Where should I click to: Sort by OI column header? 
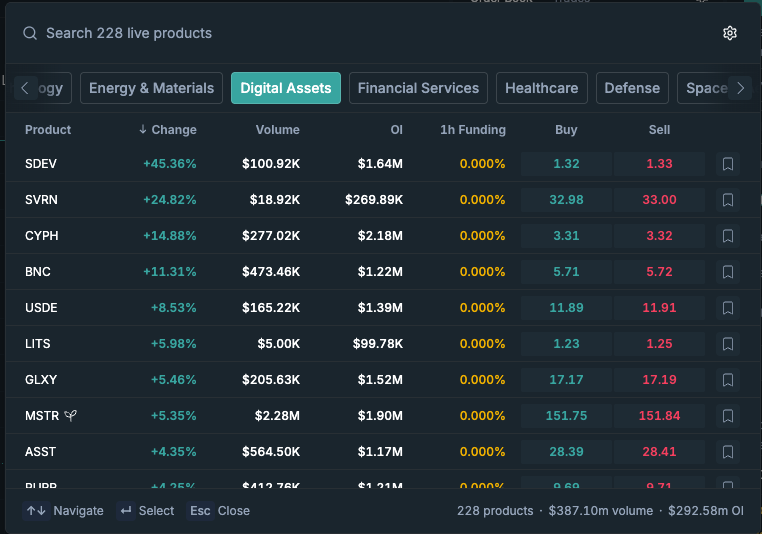(397, 130)
